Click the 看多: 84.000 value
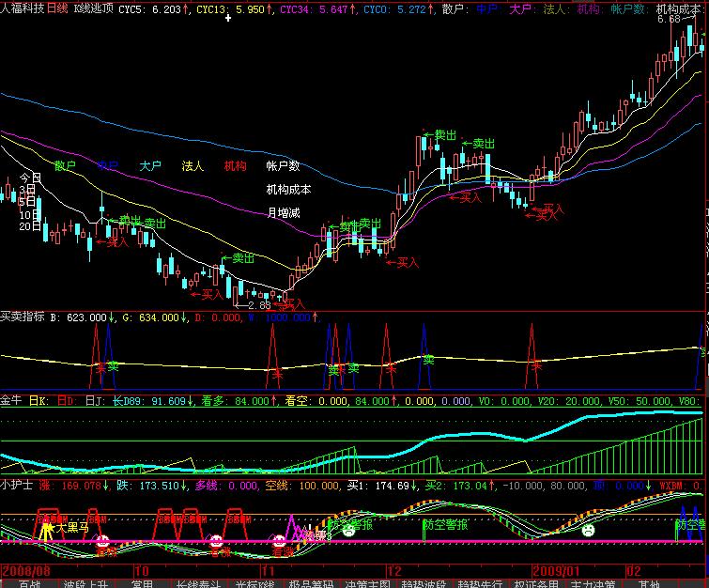The width and height of the screenshot is (709, 588). 240,401
